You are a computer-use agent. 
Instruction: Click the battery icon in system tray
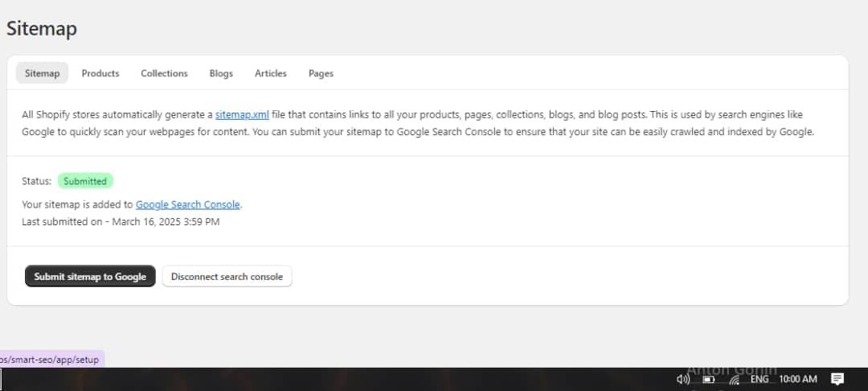[x=709, y=380]
